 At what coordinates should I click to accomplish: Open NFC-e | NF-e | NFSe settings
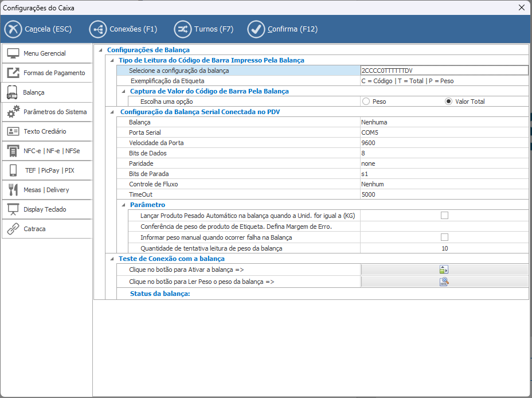point(47,151)
